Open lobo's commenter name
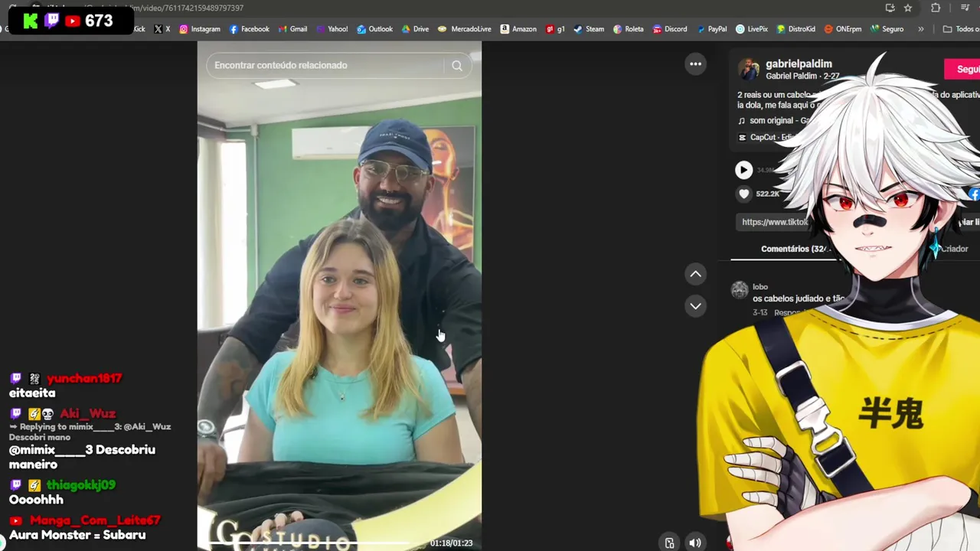Viewport: 980px width, 551px height. [760, 287]
